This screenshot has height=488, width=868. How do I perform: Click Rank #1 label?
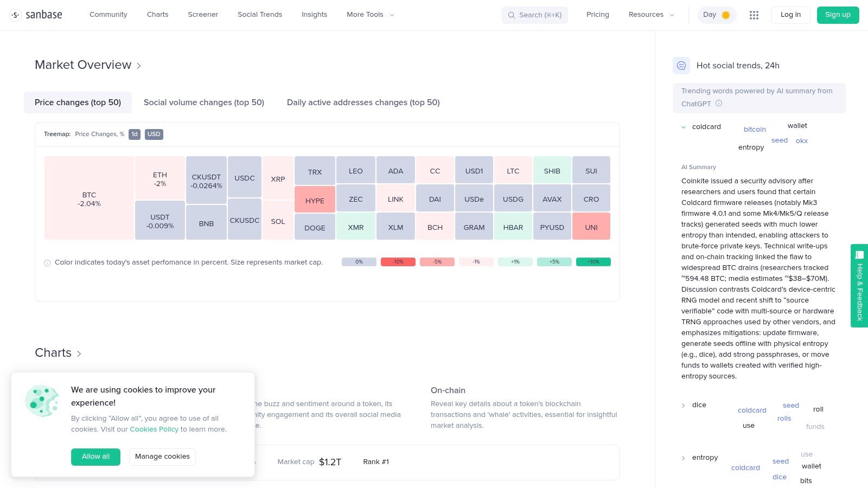(376, 462)
